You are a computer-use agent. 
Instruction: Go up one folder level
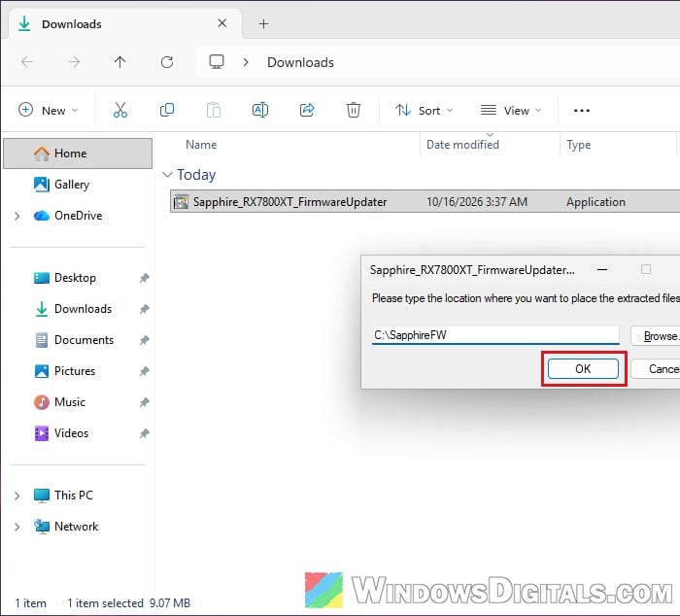pyautogui.click(x=120, y=62)
